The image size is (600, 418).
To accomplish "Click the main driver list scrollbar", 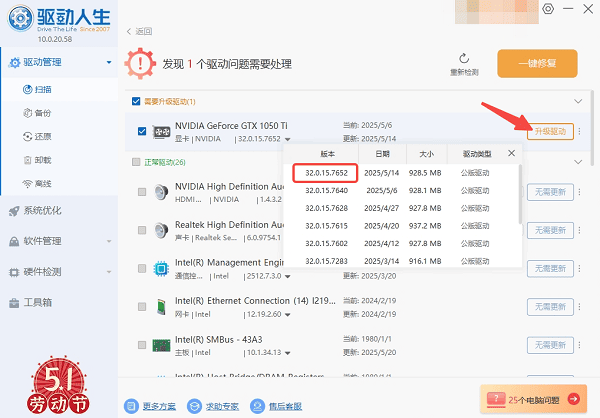I will tap(592, 128).
